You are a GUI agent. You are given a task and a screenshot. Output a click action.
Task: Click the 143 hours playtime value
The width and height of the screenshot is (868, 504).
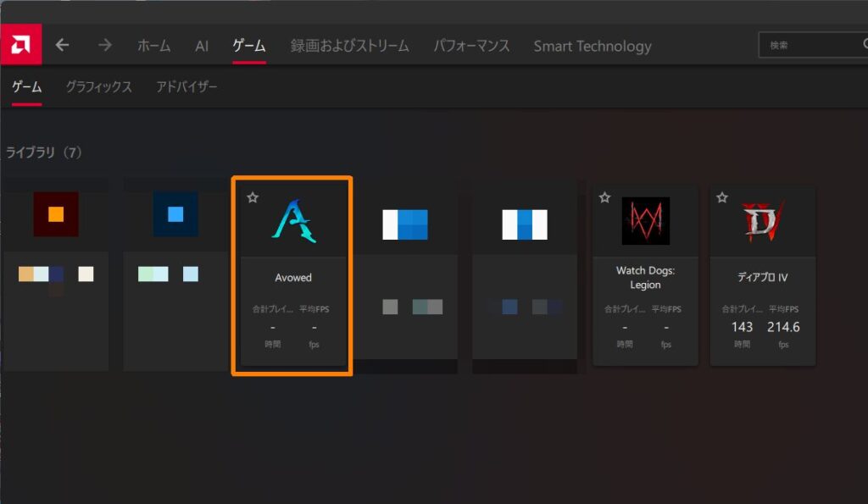click(742, 327)
